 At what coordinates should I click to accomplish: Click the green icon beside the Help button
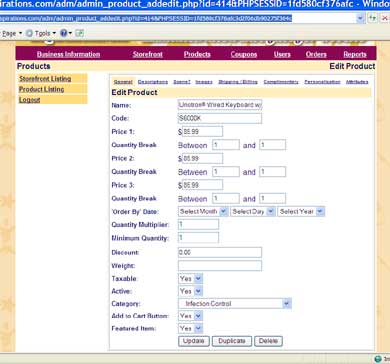[79, 33]
